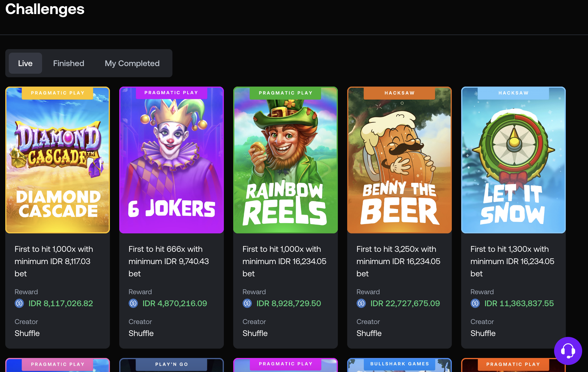Image resolution: width=588 pixels, height=372 pixels.
Task: Open the Bullshark Games card in bottom row
Action: tap(400, 365)
